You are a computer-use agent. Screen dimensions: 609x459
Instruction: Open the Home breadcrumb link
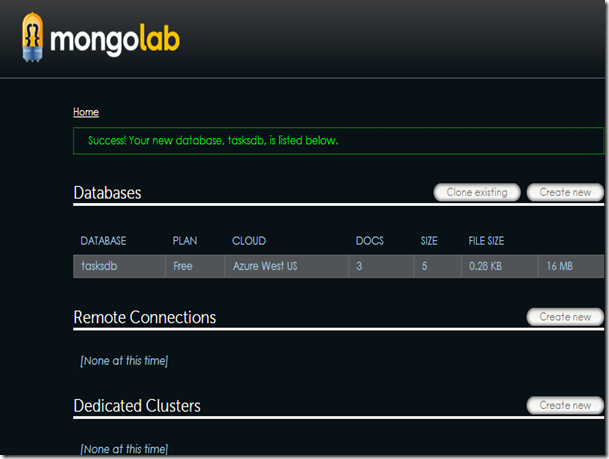(86, 112)
